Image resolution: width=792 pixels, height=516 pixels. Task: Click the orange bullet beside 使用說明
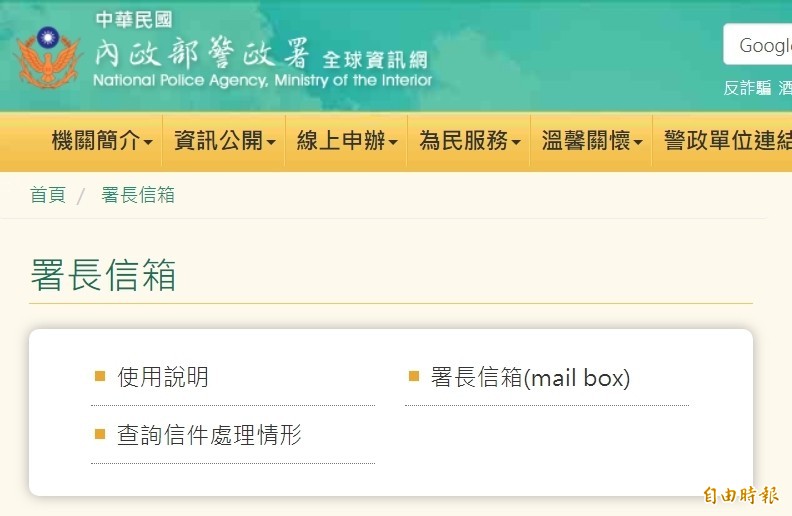100,376
